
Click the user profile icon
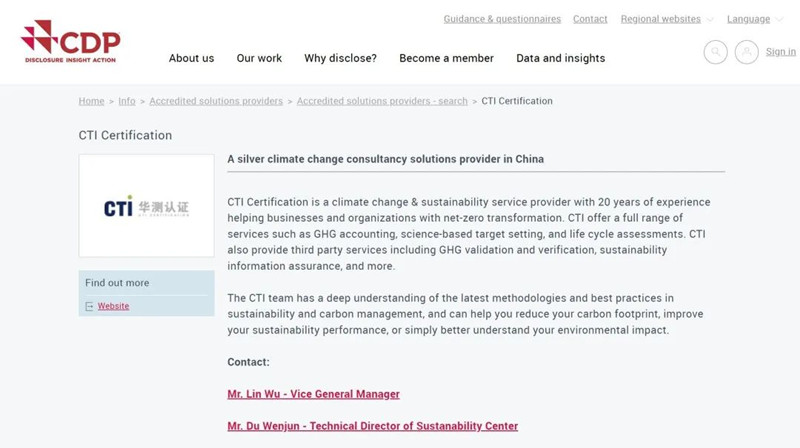tap(746, 52)
